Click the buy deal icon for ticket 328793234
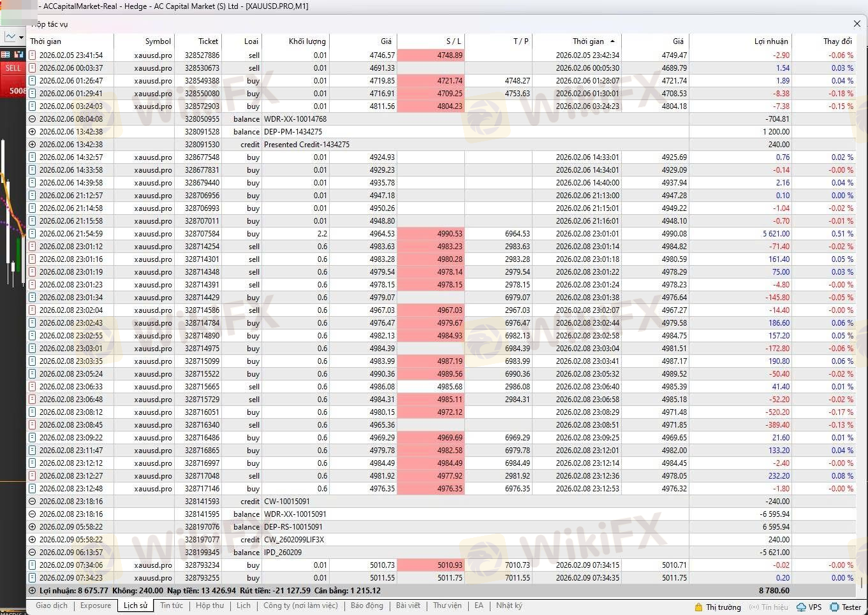Screen dimensions: 868x615 point(33,565)
